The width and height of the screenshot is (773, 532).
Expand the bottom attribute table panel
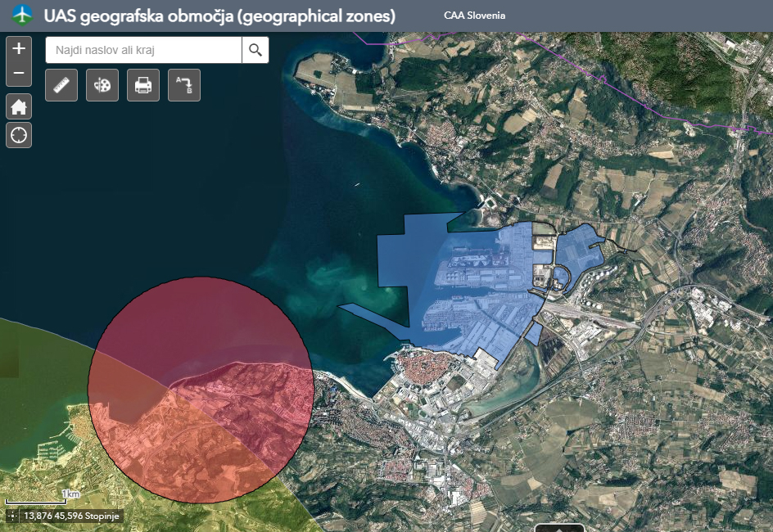559,527
